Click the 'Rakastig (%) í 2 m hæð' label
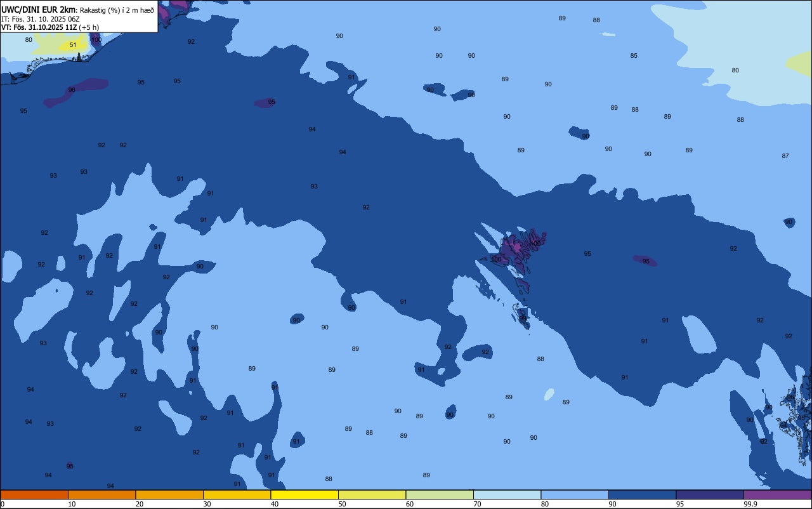Screen dimensions: 812x509 coord(117,10)
